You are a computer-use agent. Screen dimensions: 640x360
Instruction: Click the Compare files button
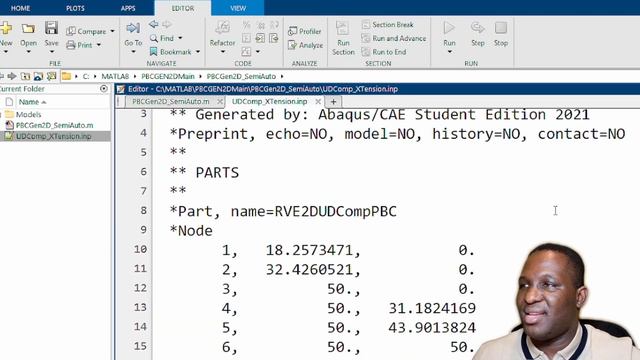click(86, 31)
